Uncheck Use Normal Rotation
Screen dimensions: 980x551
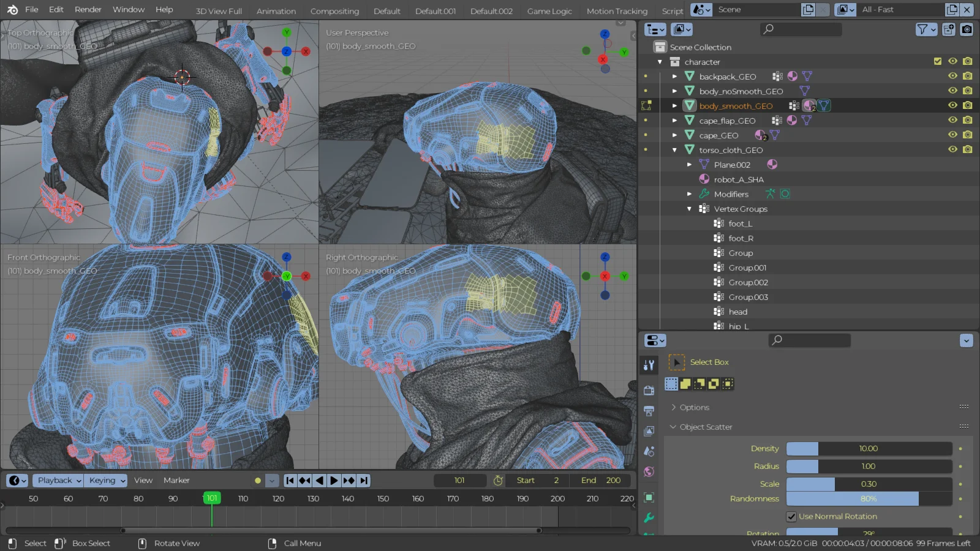[792, 516]
